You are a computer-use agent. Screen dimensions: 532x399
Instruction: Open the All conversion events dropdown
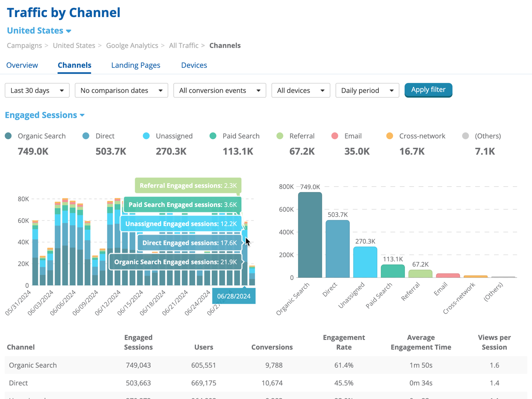pos(220,91)
